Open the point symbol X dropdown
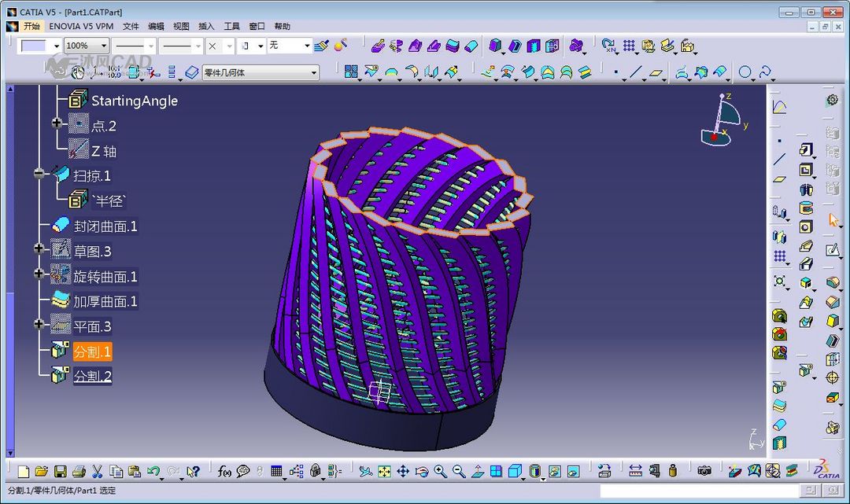Screen dimensions: 850x504 point(229,46)
